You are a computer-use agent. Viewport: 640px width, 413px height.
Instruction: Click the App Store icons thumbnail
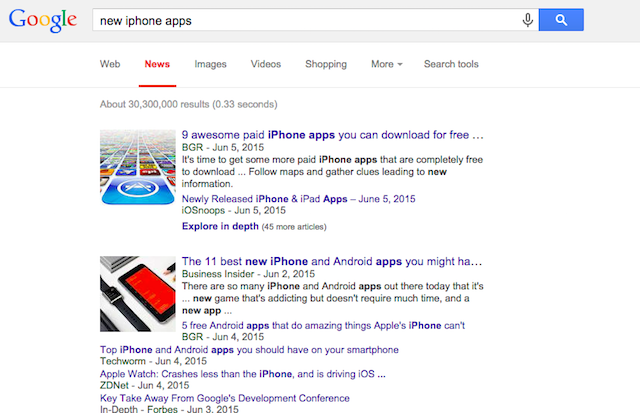(138, 167)
